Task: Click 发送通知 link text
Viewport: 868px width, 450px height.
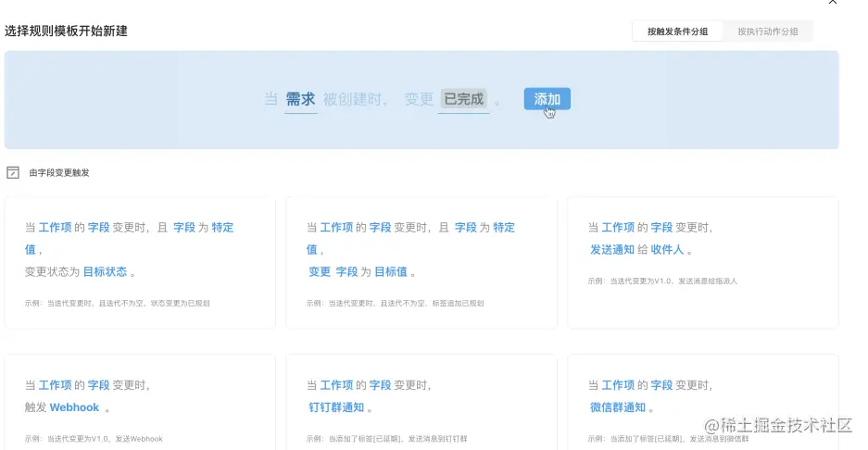Action: coord(612,250)
